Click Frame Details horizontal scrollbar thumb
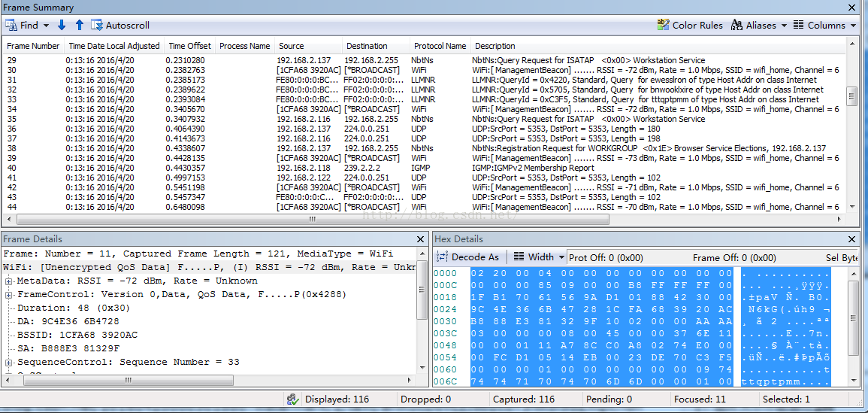 pos(129,381)
